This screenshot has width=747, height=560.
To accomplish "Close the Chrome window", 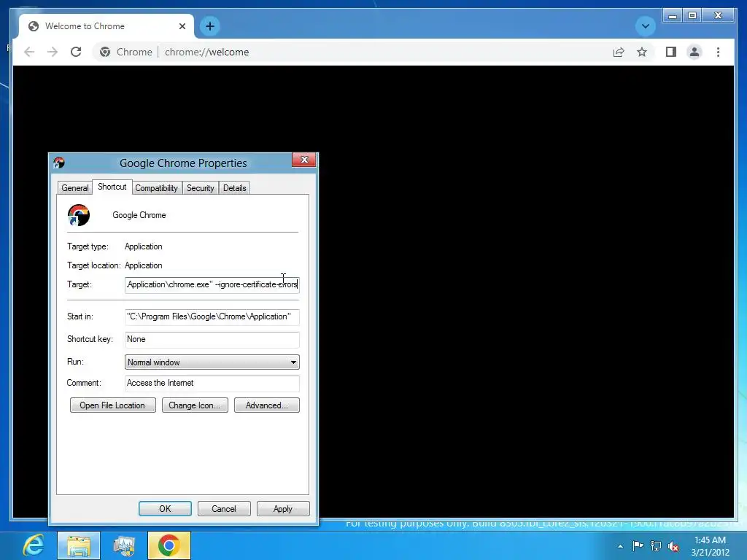I will click(x=719, y=16).
